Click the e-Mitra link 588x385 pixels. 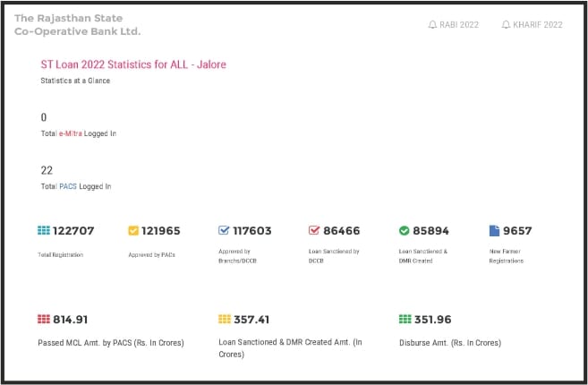click(71, 133)
